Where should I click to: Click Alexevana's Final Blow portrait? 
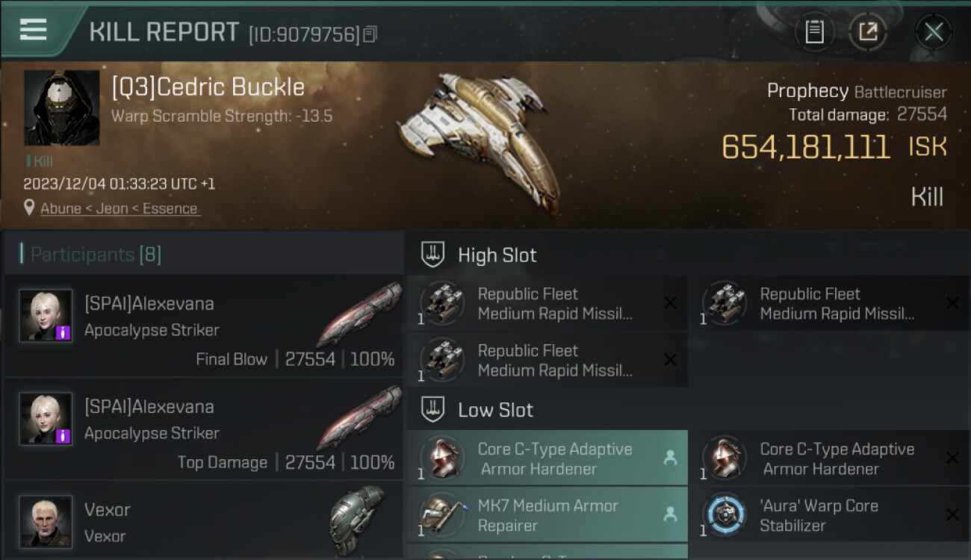point(46,316)
